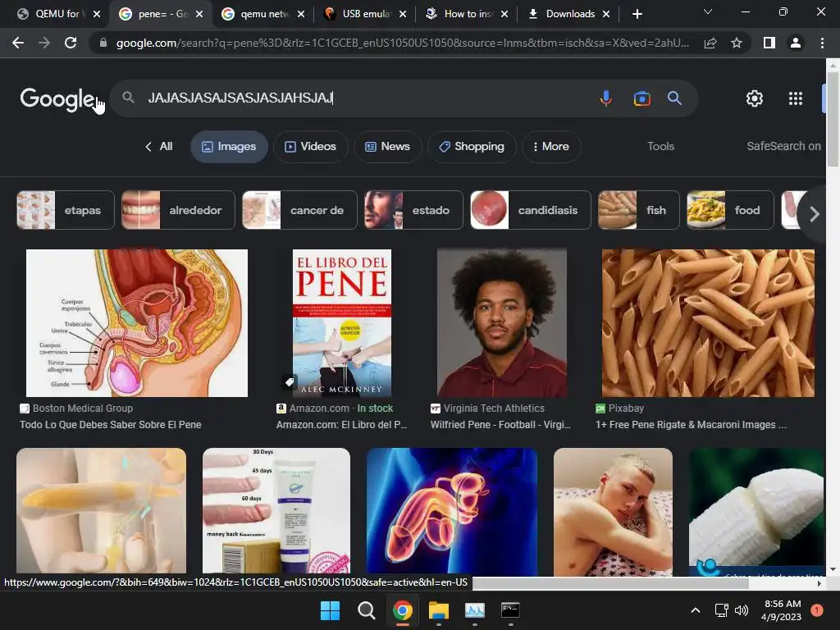Open the volume control in system tray
Image resolution: width=840 pixels, height=630 pixels.
pyautogui.click(x=742, y=610)
